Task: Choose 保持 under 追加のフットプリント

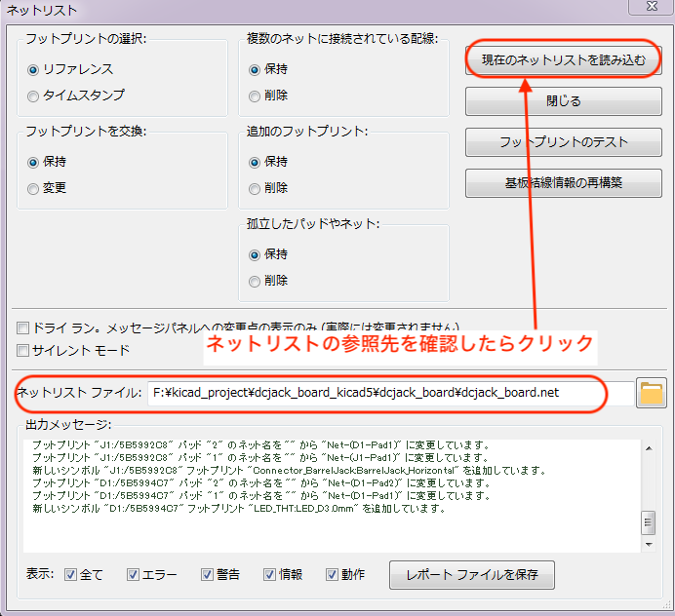Action: point(255,162)
